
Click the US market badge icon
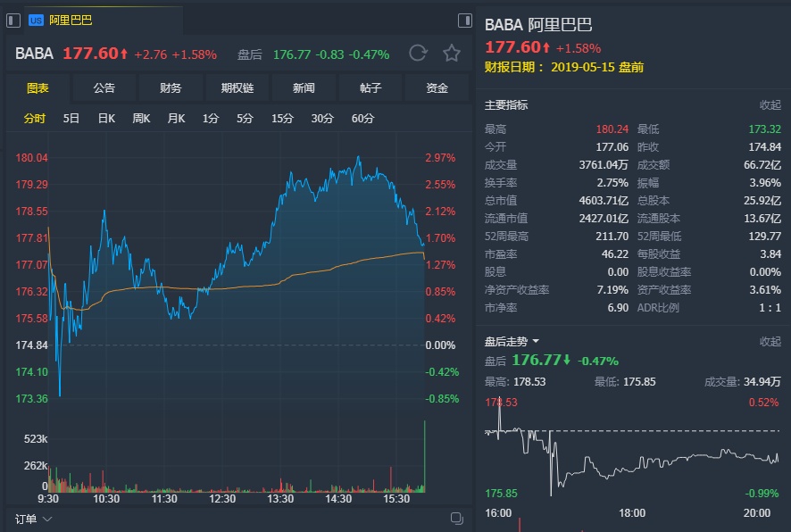point(35,20)
